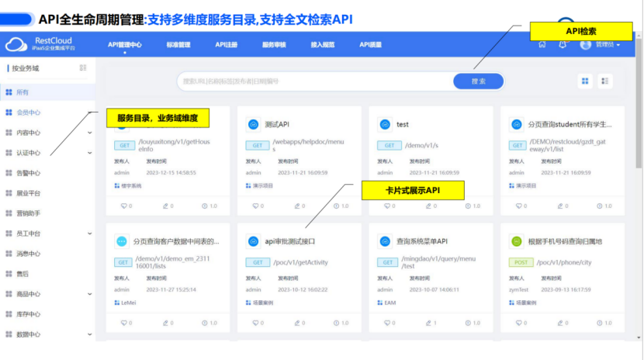Open the 管理员 user dropdown
Viewport: 644px width, 360px height.
pyautogui.click(x=601, y=45)
